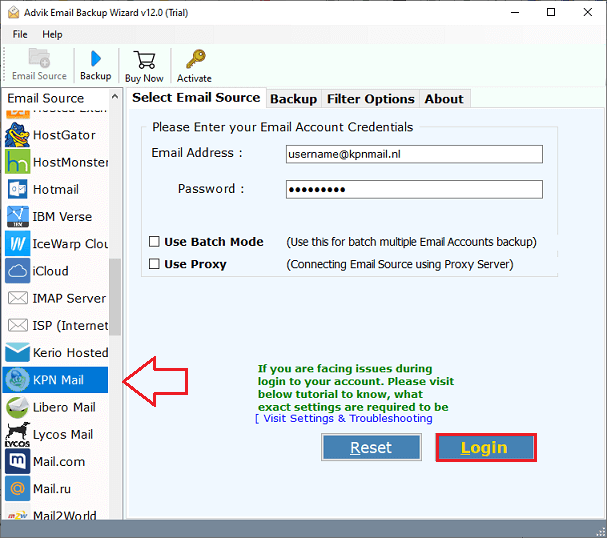Open the Help menu
Viewport: 607px width, 538px height.
tap(52, 34)
